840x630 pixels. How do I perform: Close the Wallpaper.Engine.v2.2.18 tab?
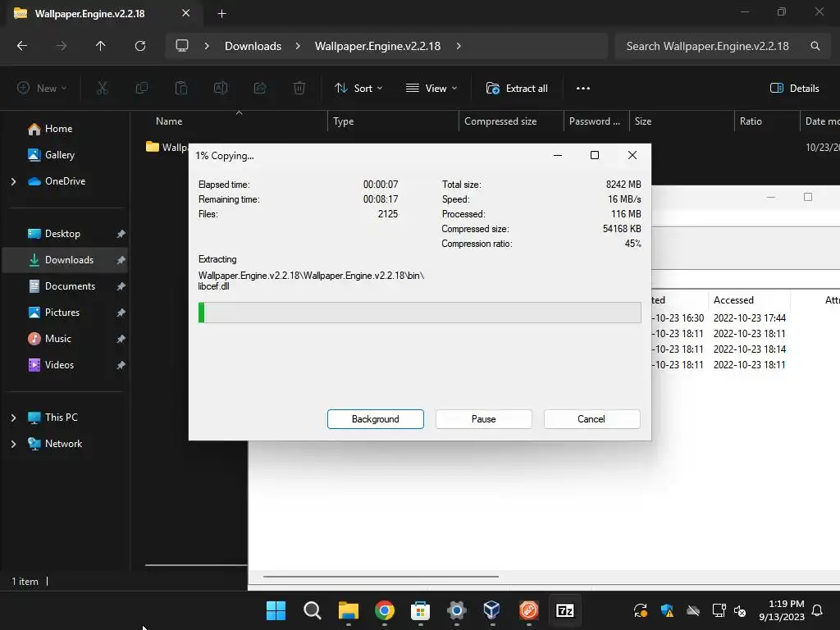[186, 13]
